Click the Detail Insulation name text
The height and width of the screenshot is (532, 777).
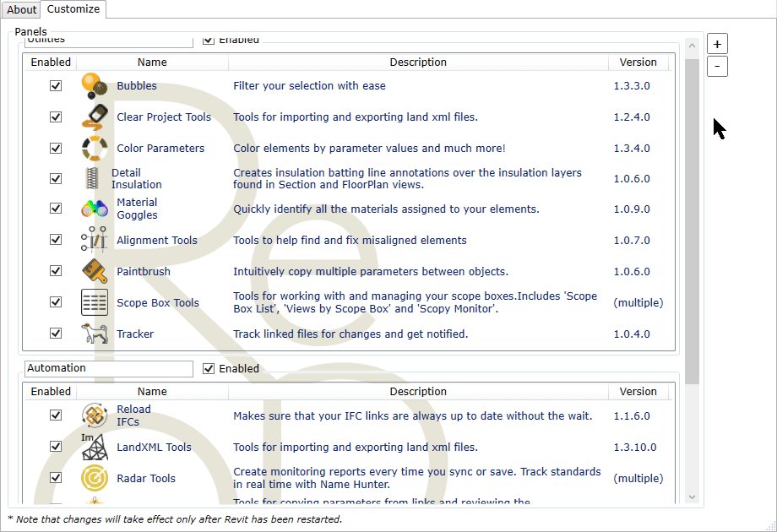136,178
